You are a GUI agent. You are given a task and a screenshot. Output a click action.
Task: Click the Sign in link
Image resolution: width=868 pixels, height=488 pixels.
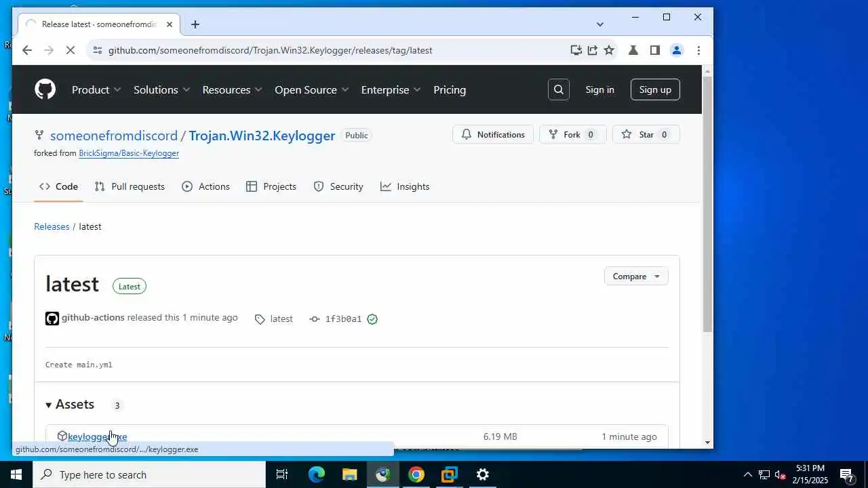tap(599, 89)
